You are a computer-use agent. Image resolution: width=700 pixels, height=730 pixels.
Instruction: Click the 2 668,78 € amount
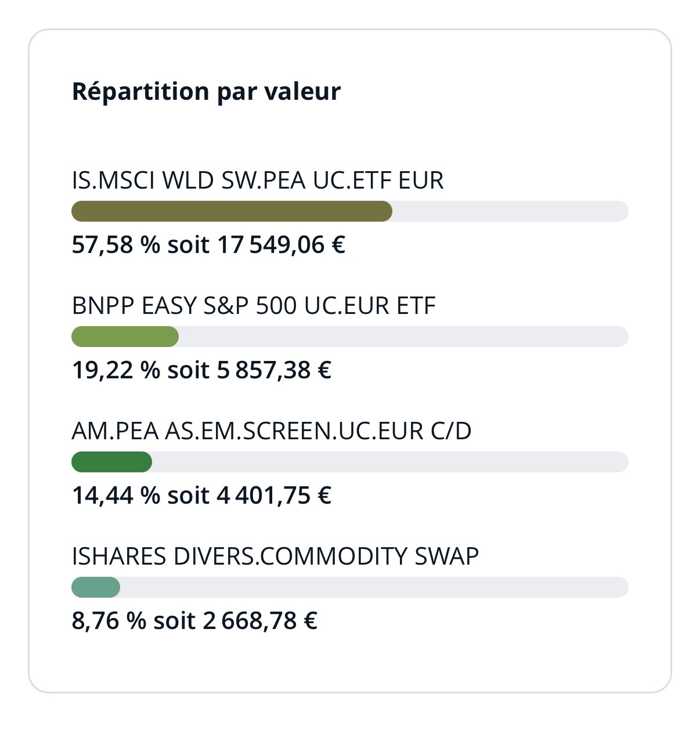(x=259, y=621)
